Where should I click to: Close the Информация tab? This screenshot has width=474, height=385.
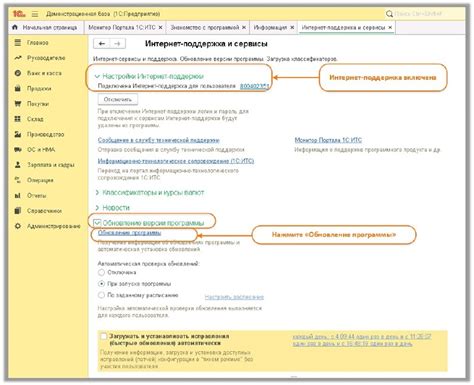click(x=292, y=28)
